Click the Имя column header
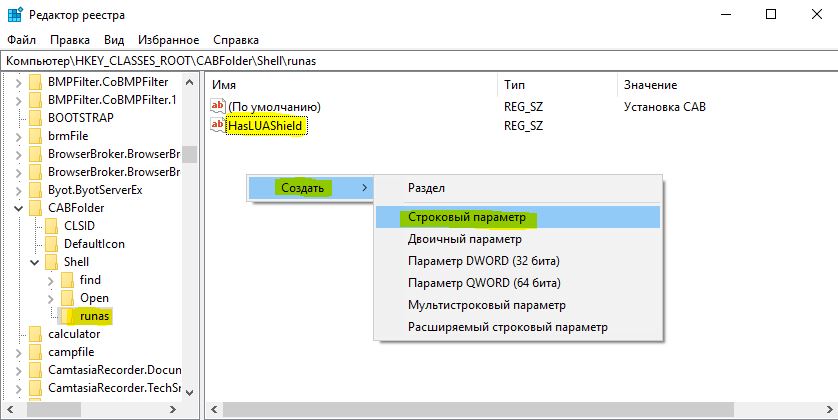This screenshot has height=420, width=838. 352,85
